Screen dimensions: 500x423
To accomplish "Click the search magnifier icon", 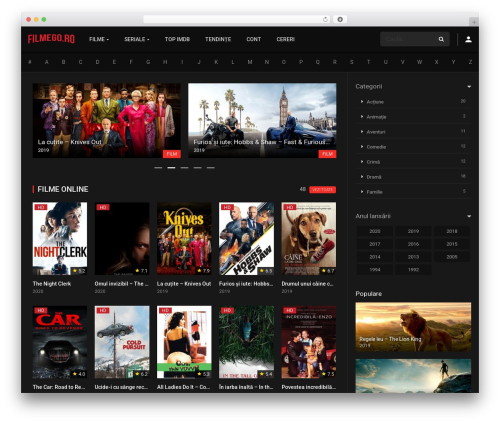I will pos(441,39).
